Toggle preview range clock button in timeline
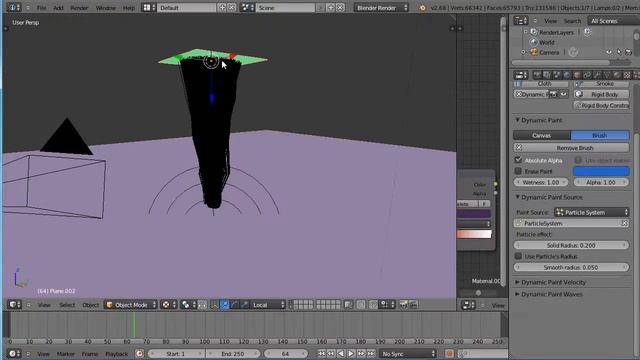The image size is (640, 360). coord(139,353)
